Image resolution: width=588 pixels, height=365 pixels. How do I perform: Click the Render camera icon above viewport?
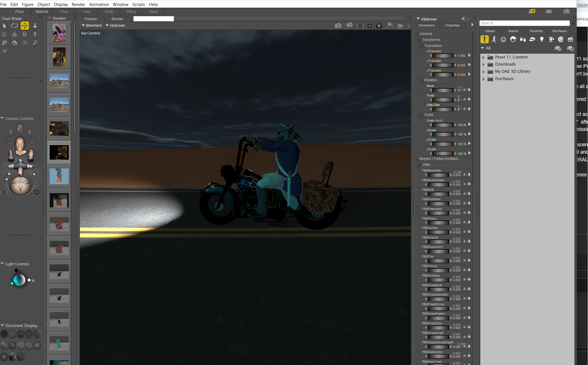point(338,26)
